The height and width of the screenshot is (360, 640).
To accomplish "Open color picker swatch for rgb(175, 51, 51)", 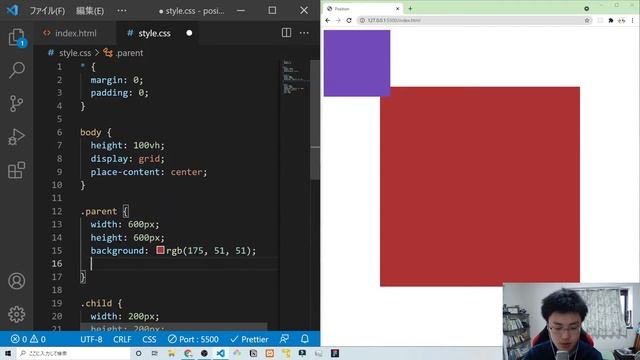I will (x=160, y=250).
